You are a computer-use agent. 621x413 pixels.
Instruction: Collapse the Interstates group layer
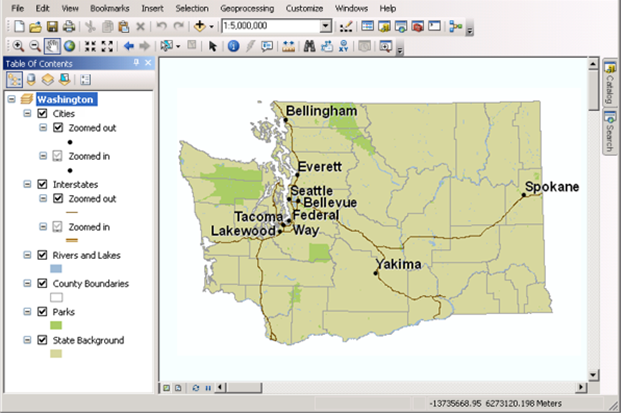point(27,185)
